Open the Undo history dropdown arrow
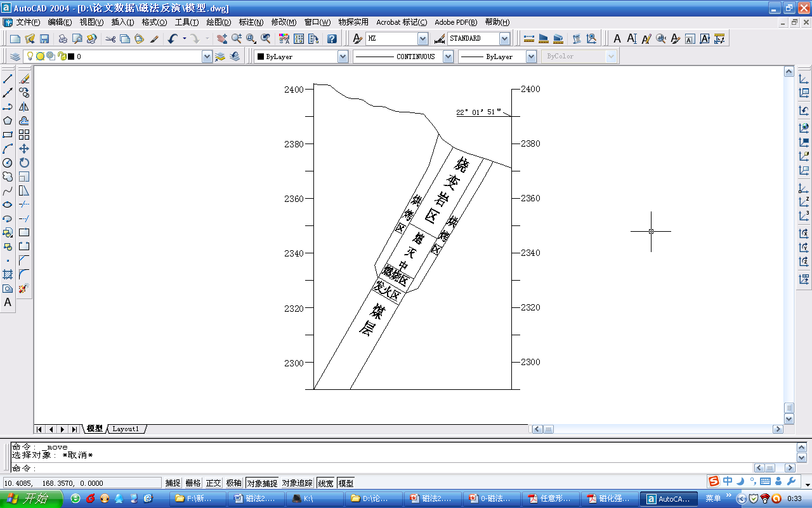Viewport: 812px width, 508px height. click(x=185, y=39)
